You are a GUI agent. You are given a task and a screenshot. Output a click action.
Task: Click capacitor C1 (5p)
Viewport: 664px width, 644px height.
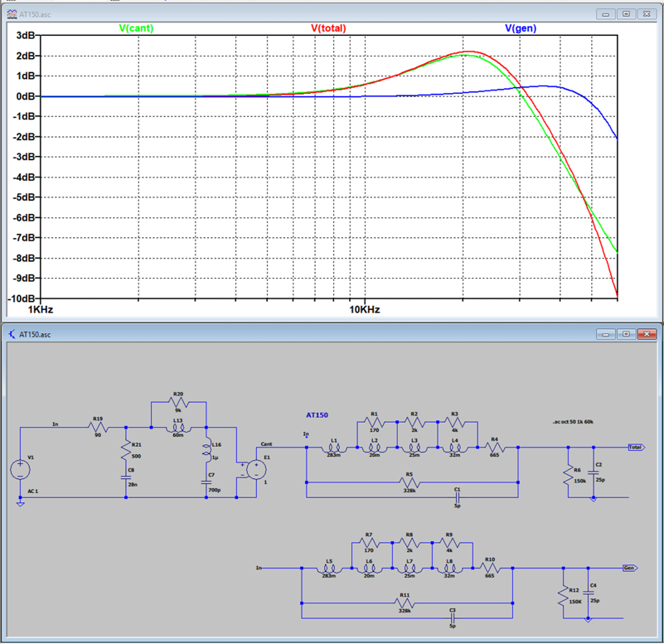457,498
